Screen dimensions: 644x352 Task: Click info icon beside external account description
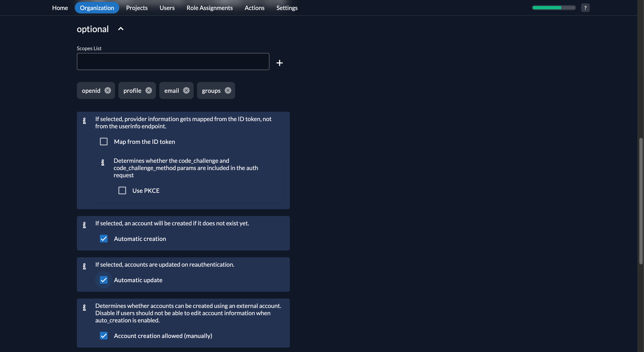coord(84,308)
